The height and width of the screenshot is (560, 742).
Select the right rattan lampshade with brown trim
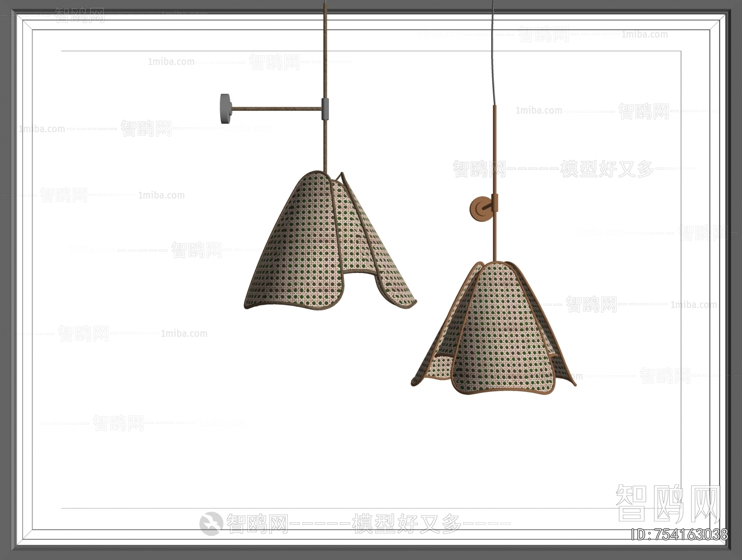[493, 328]
